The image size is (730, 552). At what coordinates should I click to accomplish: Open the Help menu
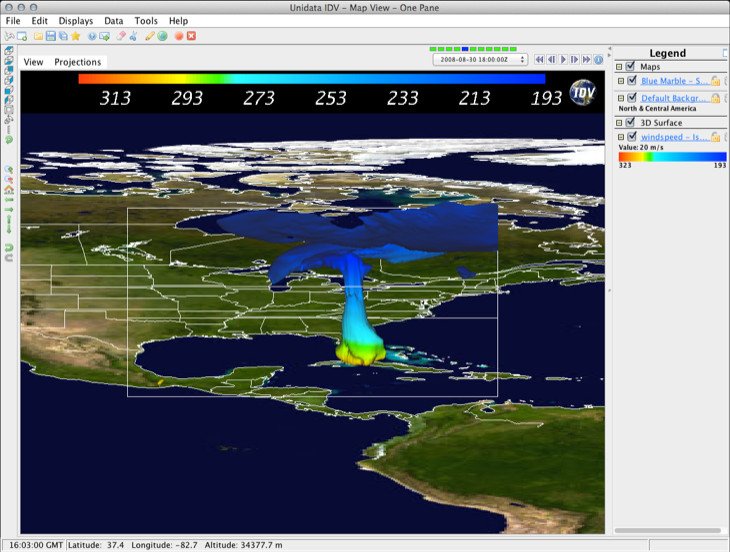pyautogui.click(x=178, y=21)
